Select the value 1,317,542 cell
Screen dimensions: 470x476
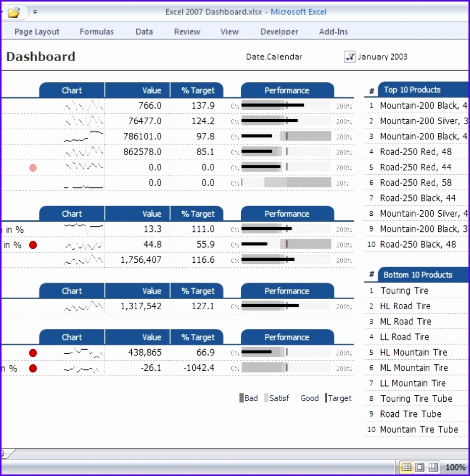pos(138,306)
